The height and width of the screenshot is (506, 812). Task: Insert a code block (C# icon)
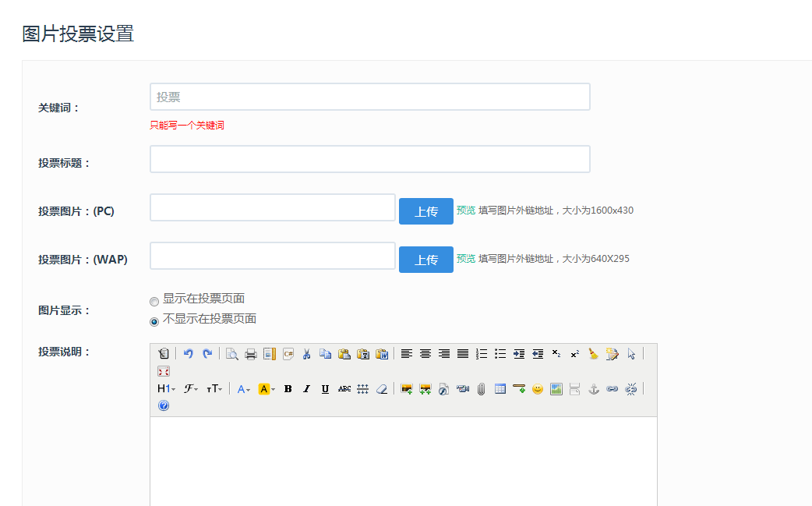[288, 354]
